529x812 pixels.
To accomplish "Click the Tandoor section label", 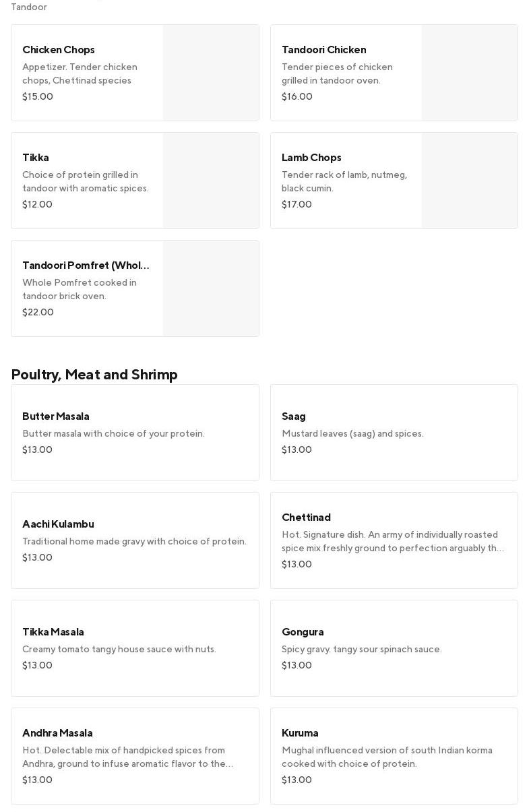I will [x=29, y=7].
